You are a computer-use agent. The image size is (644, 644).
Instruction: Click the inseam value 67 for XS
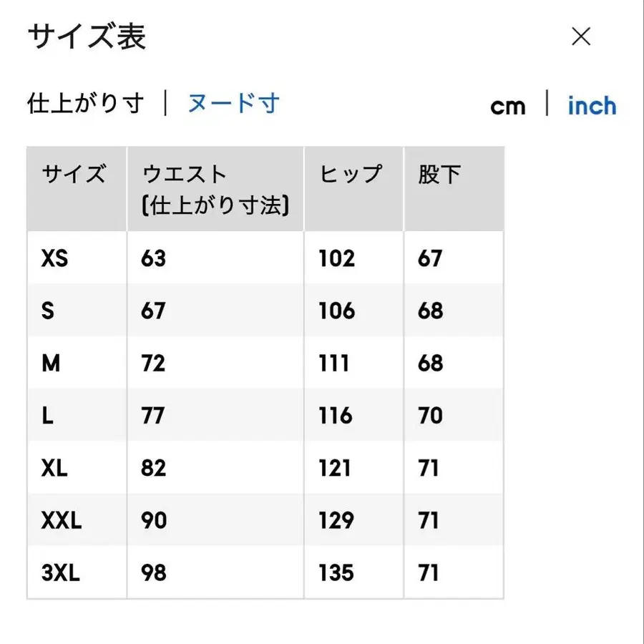(x=429, y=258)
